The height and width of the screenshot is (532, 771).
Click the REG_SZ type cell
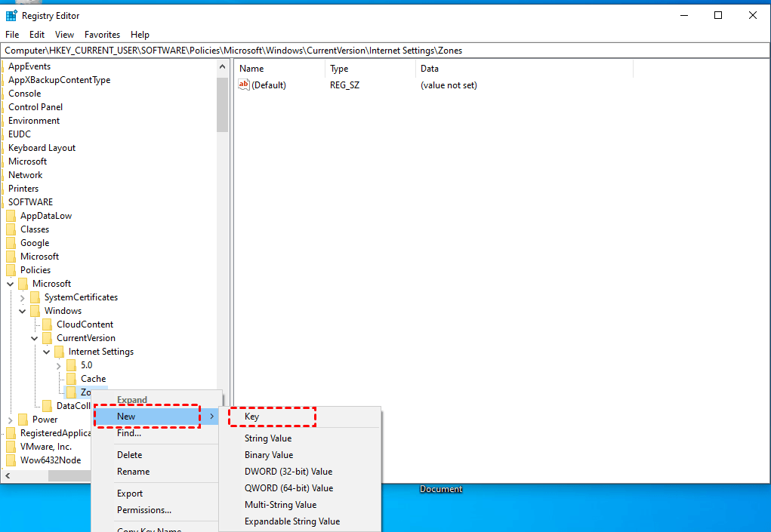[344, 85]
